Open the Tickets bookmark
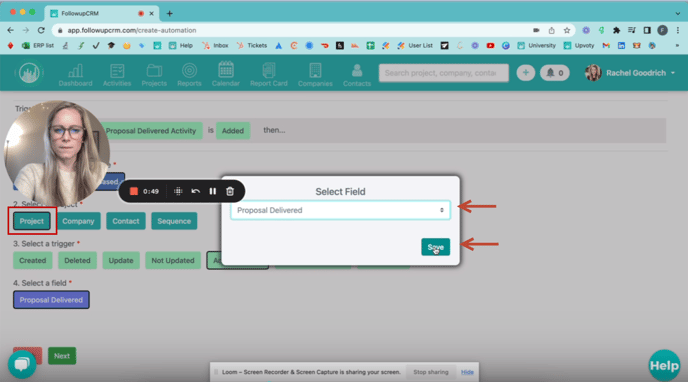The image size is (688, 382). 251,46
